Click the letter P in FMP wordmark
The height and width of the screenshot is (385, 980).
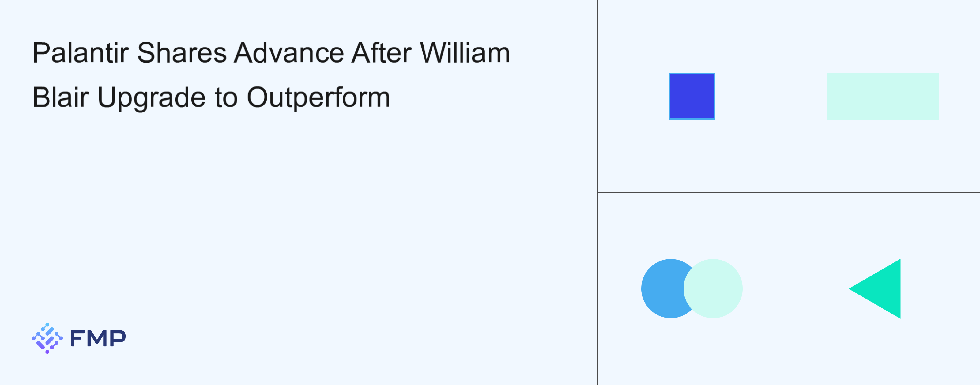click(x=118, y=338)
